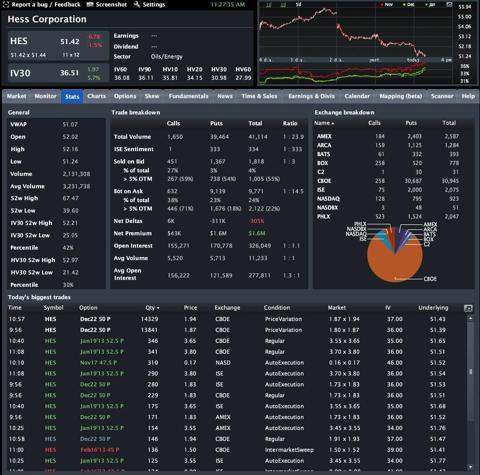The image size is (480, 475).
Task: Sort trades by Qty column
Action: [x=152, y=308]
